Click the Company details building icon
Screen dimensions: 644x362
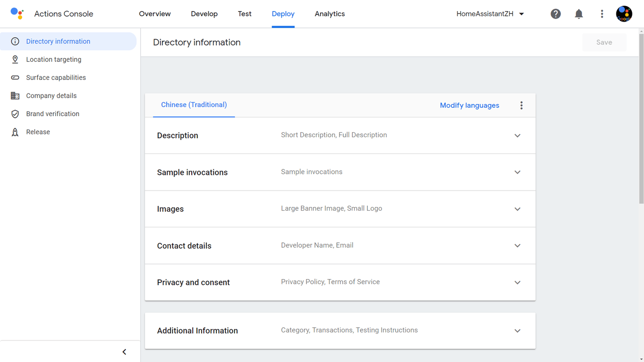[15, 96]
